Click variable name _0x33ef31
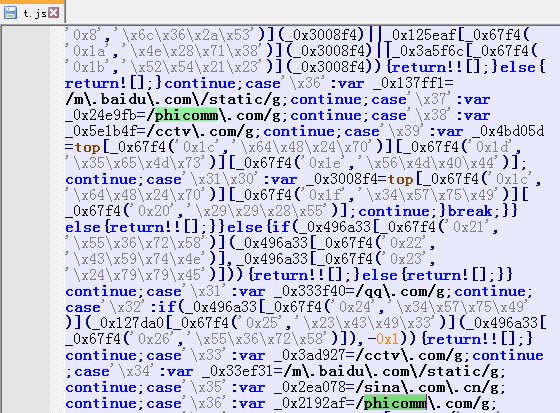 pyautogui.click(x=238, y=371)
